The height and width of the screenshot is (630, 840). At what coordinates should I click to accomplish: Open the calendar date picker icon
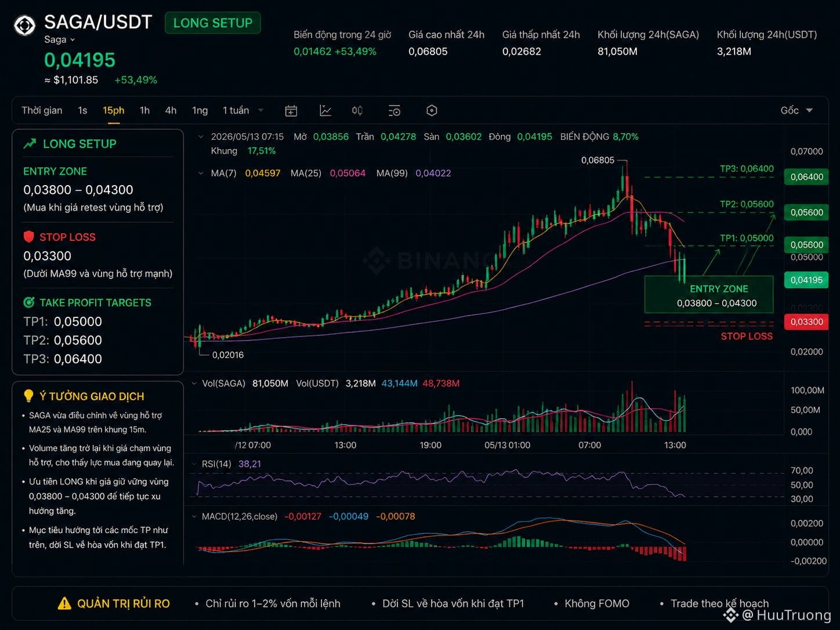click(291, 110)
